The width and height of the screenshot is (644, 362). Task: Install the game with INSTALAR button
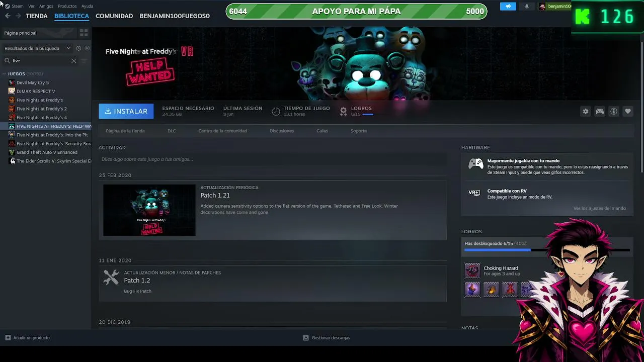click(126, 111)
